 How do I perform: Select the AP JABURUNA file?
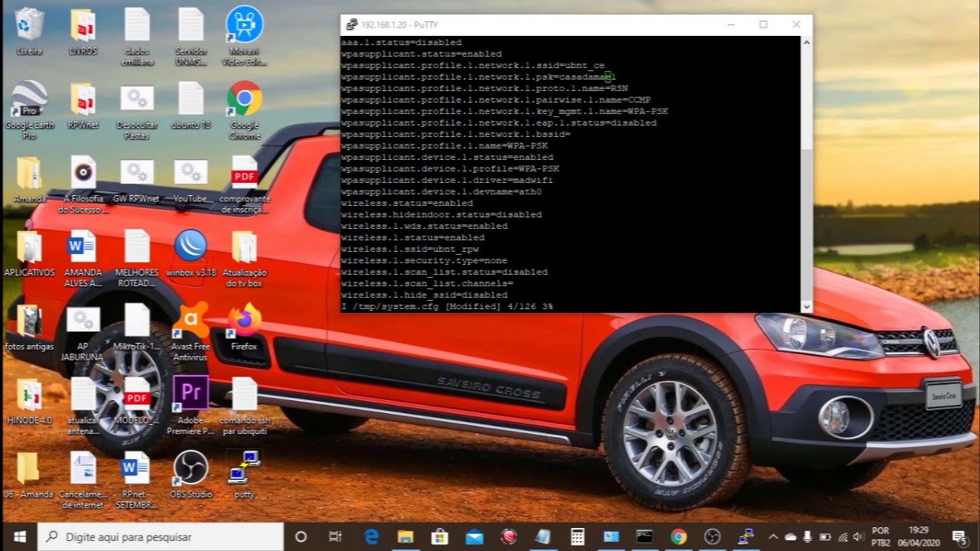pos(83,333)
